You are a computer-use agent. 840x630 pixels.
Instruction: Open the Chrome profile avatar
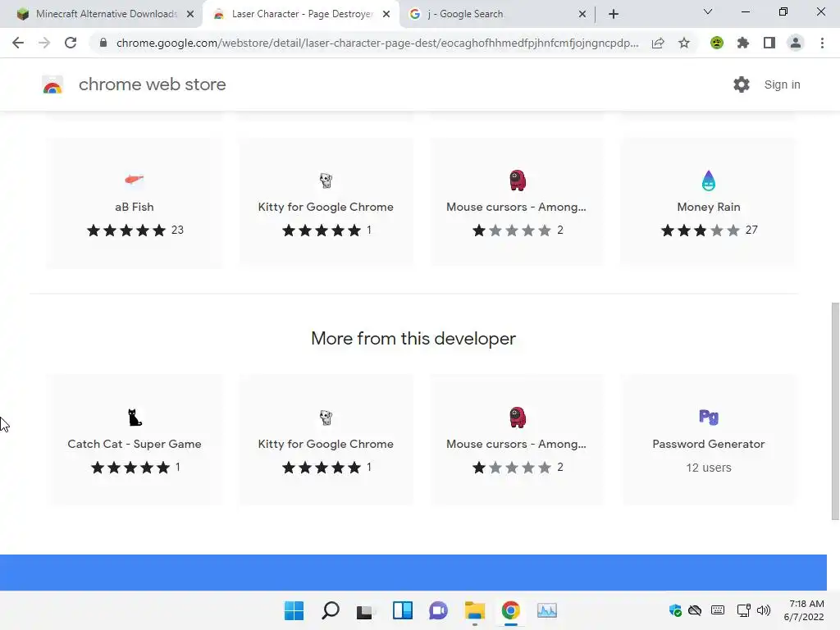[796, 43]
